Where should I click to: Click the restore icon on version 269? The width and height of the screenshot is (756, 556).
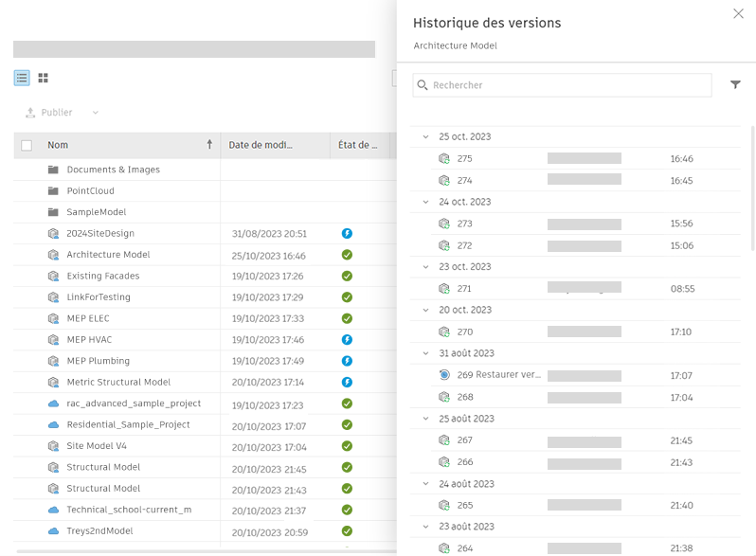[444, 375]
